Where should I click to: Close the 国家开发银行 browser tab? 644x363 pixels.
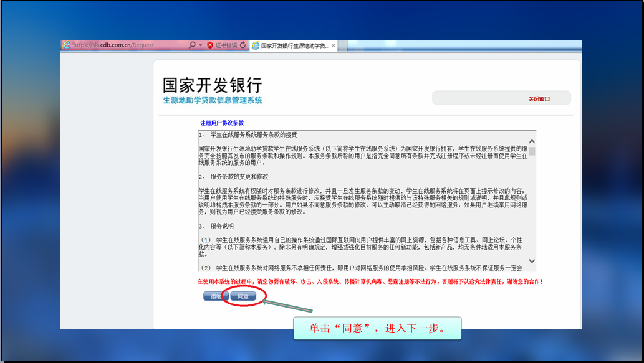(334, 46)
